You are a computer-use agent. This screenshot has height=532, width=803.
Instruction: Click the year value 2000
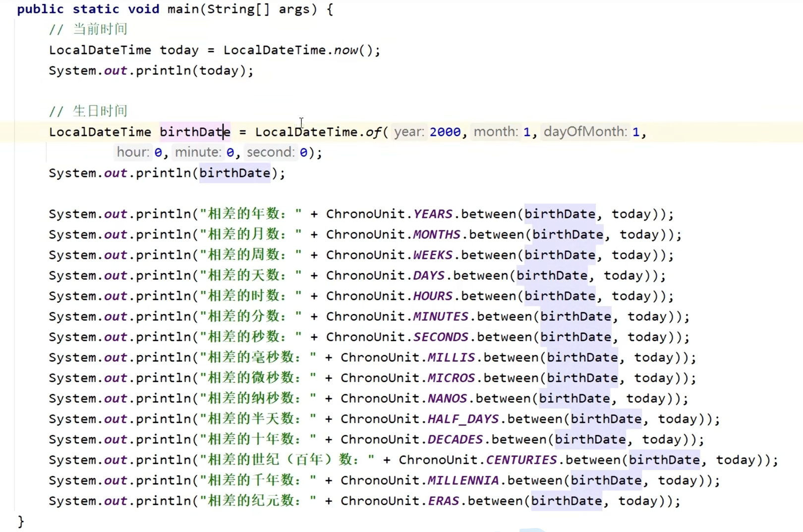pos(445,132)
